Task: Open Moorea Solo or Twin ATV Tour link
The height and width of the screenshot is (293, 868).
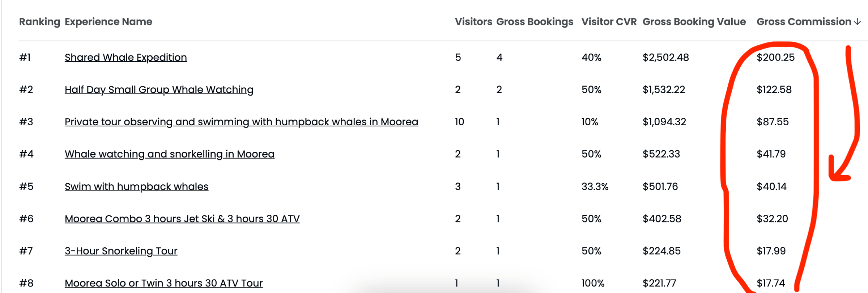Action: [x=163, y=283]
